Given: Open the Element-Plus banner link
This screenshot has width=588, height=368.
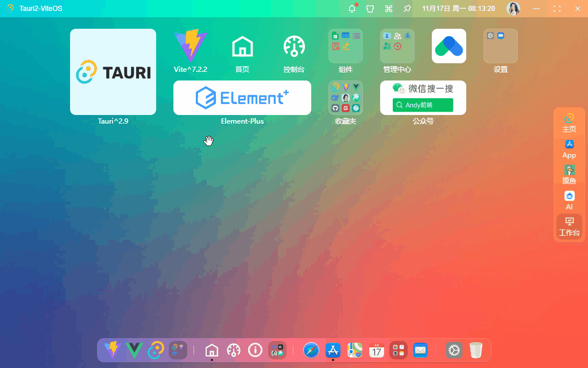Looking at the screenshot, I should click(242, 98).
